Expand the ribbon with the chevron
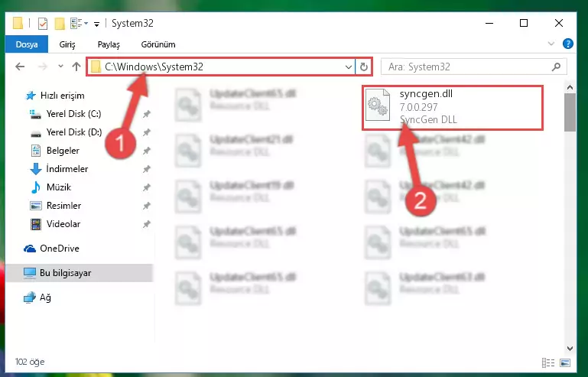Screen dimensions: 588x377 coord(551,44)
